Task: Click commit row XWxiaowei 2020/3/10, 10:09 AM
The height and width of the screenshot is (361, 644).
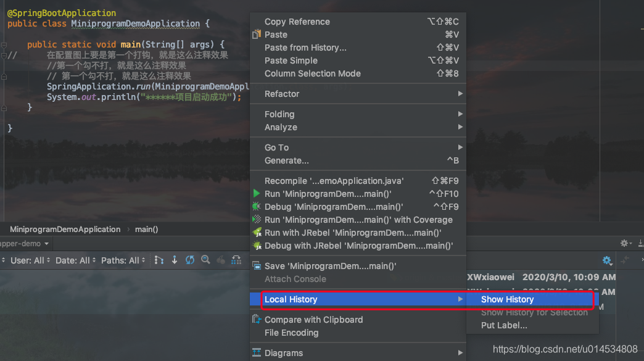Action: pos(542,277)
